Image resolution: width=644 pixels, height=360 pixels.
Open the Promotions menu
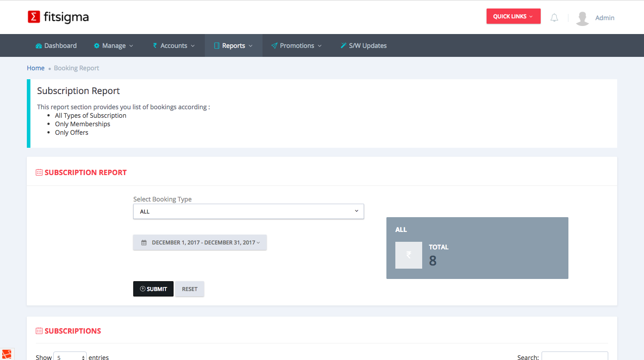(x=297, y=46)
